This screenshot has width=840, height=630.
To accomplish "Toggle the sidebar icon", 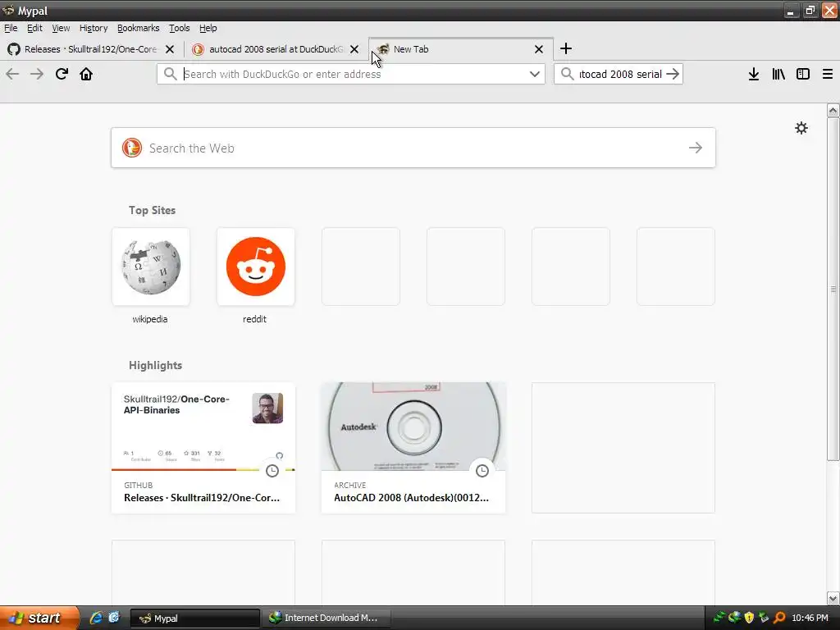I will tap(803, 74).
